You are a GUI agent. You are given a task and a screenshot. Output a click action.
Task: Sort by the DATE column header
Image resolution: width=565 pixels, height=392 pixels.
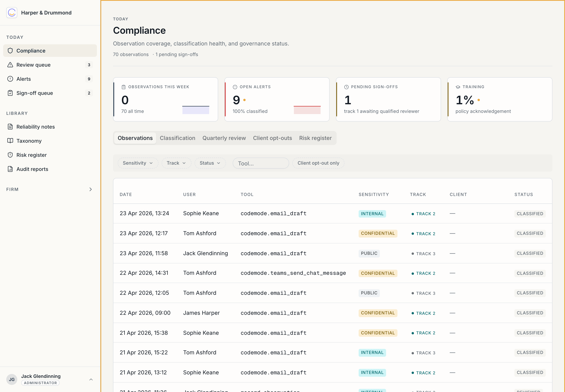click(126, 194)
